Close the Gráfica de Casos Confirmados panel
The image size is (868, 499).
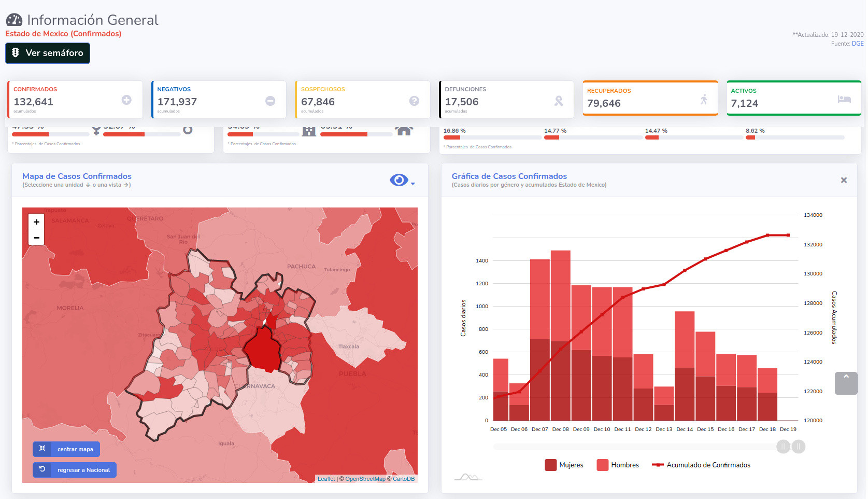click(844, 180)
